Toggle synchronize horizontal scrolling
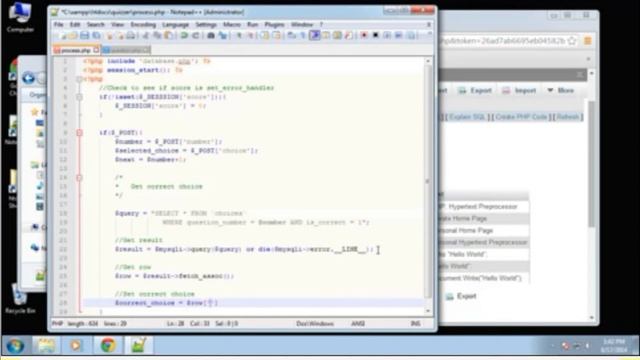 coord(276,36)
